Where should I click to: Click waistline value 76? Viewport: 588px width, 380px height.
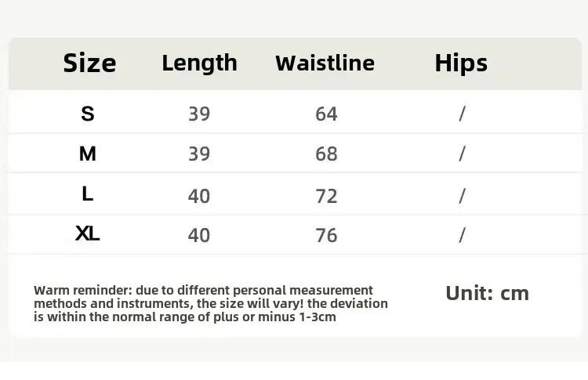(x=326, y=235)
